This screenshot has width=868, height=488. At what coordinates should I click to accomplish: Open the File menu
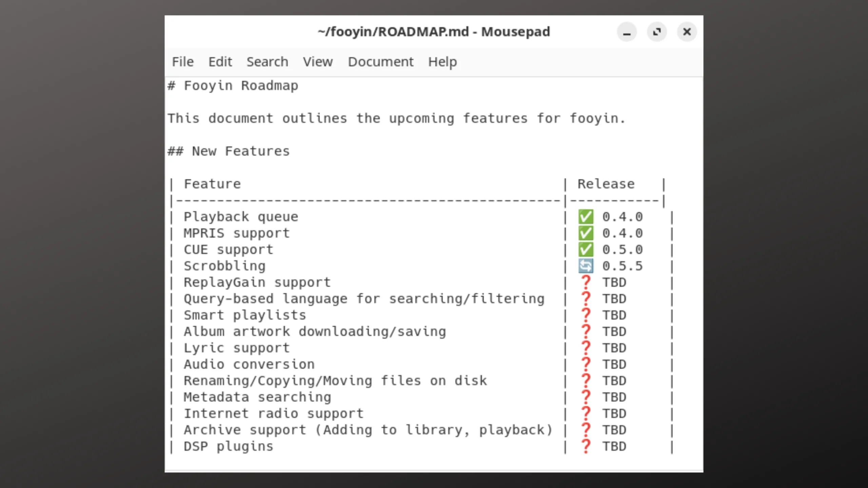[x=183, y=62]
